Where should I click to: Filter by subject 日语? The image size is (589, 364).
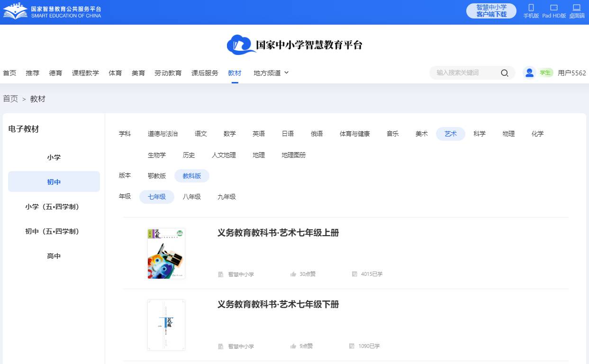pyautogui.click(x=288, y=134)
